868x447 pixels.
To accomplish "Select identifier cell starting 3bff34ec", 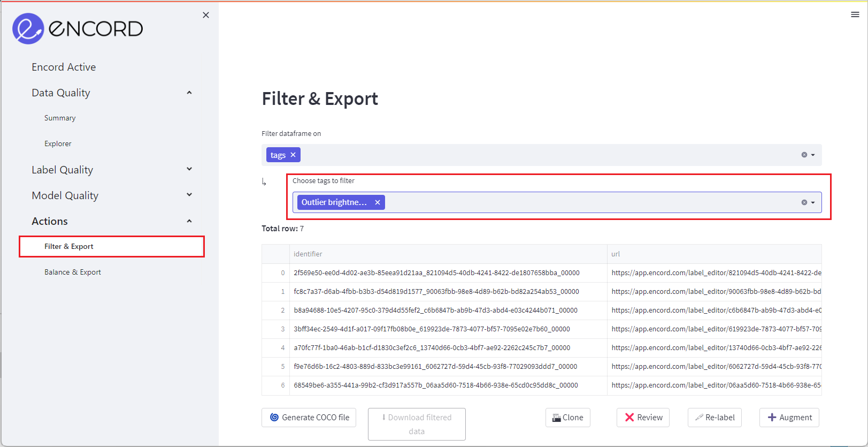I will tap(448, 329).
